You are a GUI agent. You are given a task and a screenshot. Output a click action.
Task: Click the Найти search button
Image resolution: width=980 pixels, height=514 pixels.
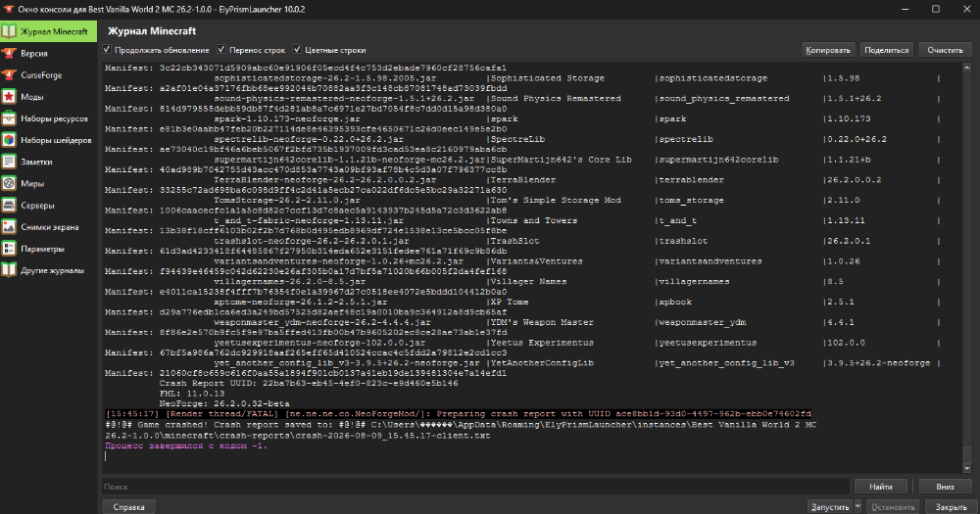coord(881,487)
